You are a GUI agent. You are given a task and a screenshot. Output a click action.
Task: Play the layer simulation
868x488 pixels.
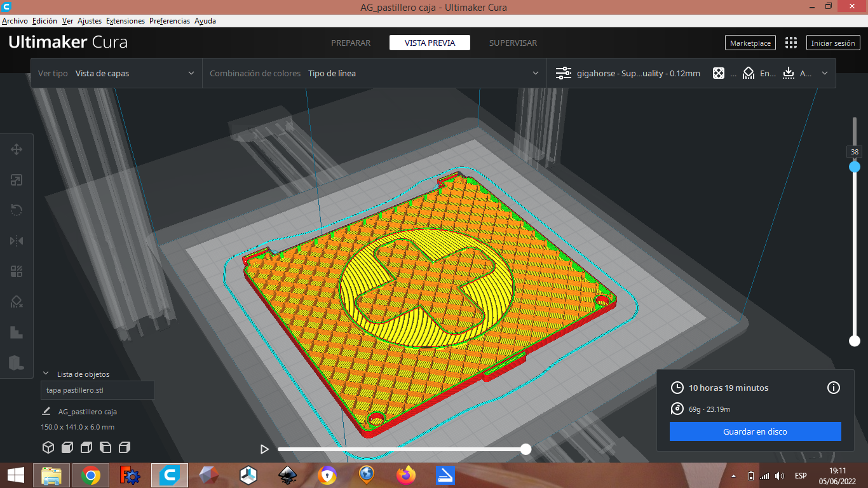click(264, 449)
